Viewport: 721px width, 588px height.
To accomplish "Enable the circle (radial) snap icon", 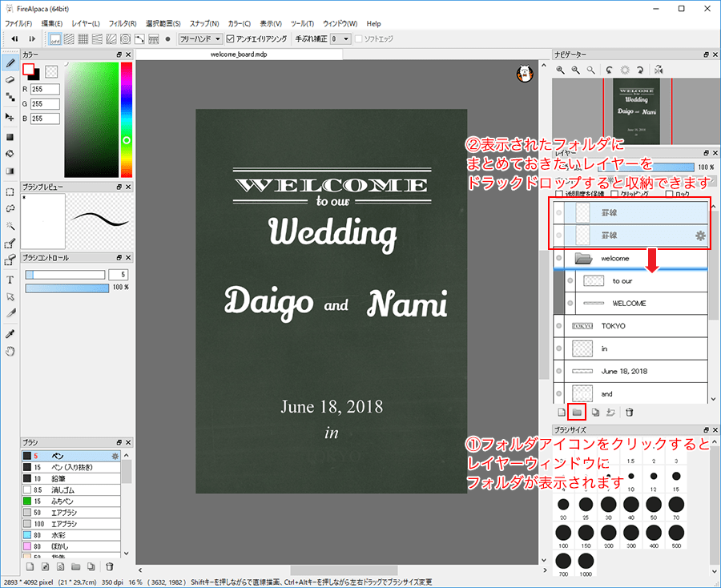I will pyautogui.click(x=125, y=38).
